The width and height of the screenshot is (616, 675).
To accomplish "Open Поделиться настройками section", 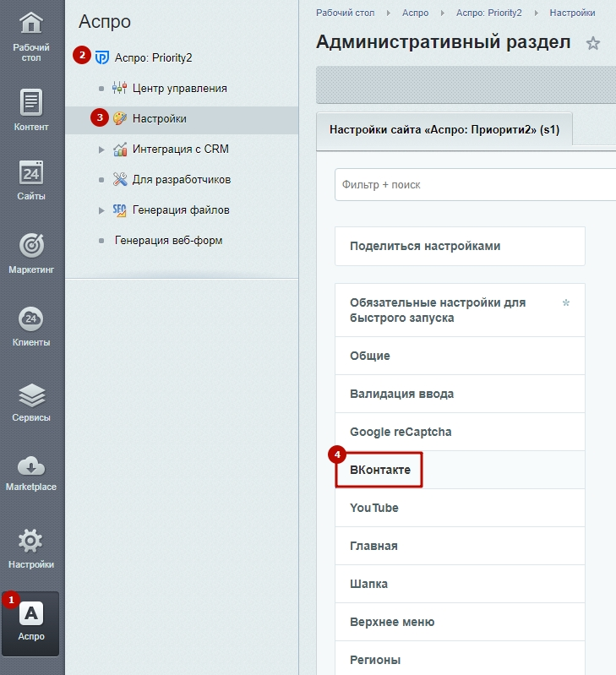I will click(x=460, y=246).
